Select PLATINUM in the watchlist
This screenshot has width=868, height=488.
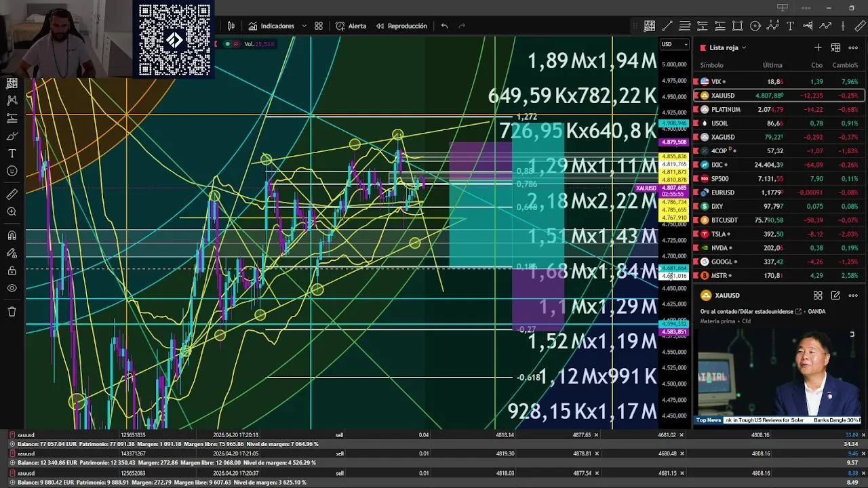pyautogui.click(x=779, y=109)
